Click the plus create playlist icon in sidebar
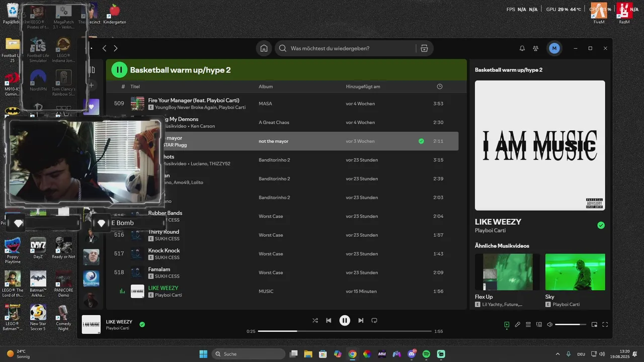The height and width of the screenshot is (362, 644). click(92, 85)
